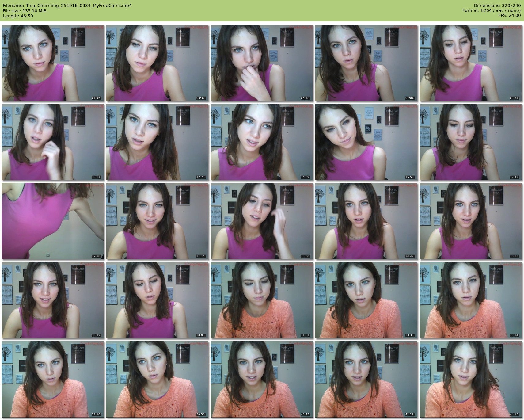Click the 40:43 thumbnail

tap(262, 379)
